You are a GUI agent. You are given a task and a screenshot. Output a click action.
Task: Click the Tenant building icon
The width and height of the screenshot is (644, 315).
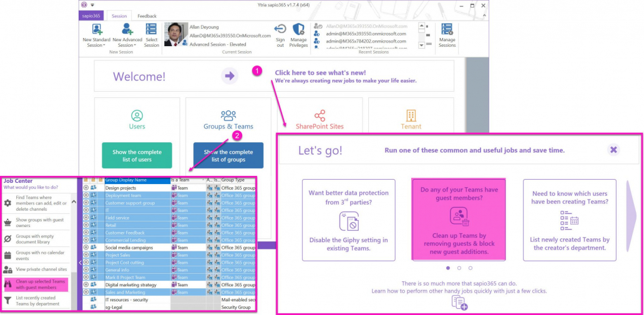click(x=411, y=115)
